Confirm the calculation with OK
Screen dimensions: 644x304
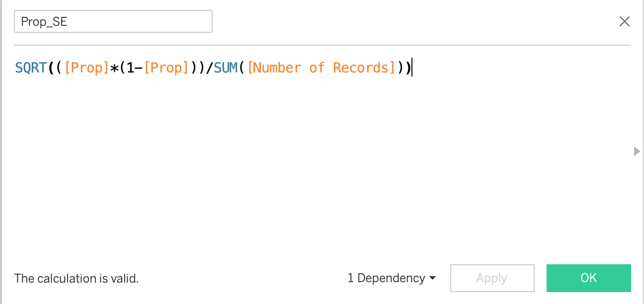tap(588, 278)
